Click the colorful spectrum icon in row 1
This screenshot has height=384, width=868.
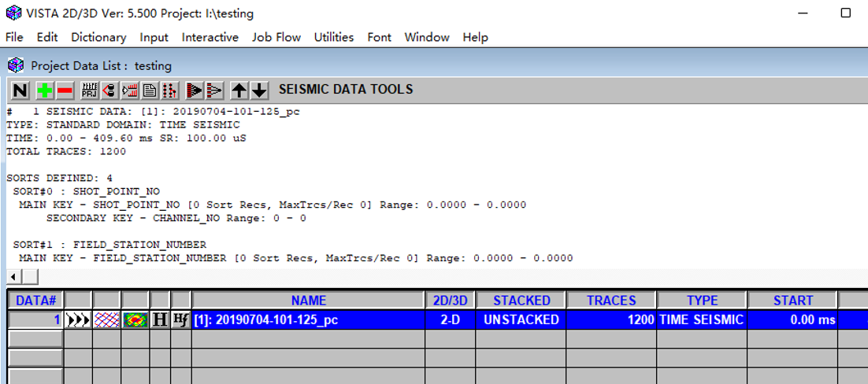point(135,319)
